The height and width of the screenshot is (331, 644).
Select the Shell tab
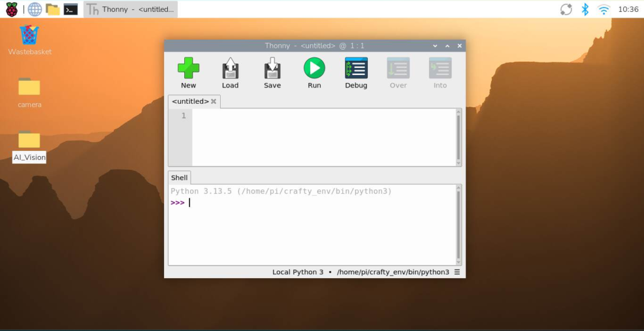[x=179, y=177]
